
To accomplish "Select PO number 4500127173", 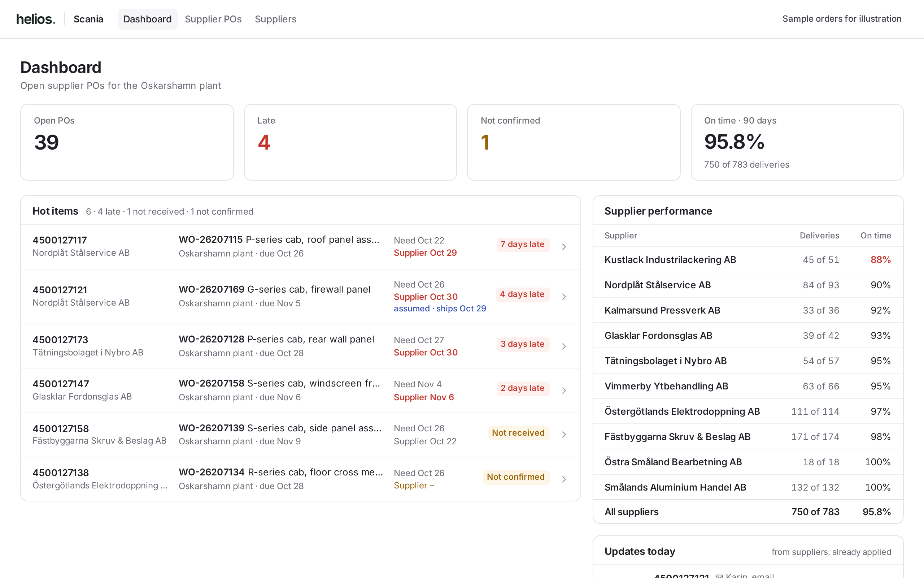I will click(60, 340).
